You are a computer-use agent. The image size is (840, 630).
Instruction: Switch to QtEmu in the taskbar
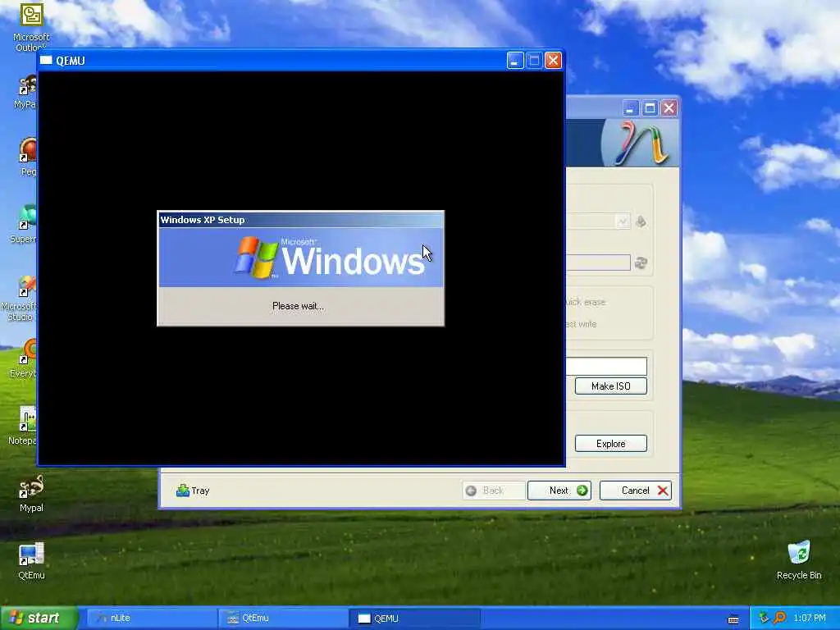coord(283,619)
